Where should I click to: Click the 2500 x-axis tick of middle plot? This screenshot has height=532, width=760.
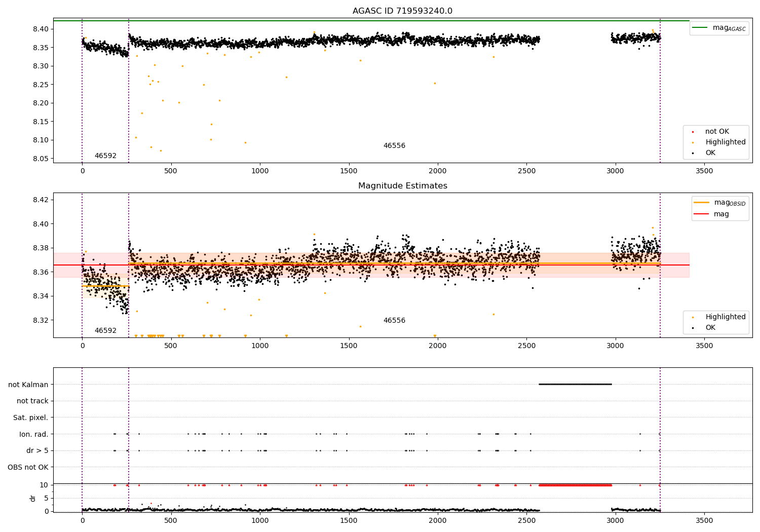526,346
